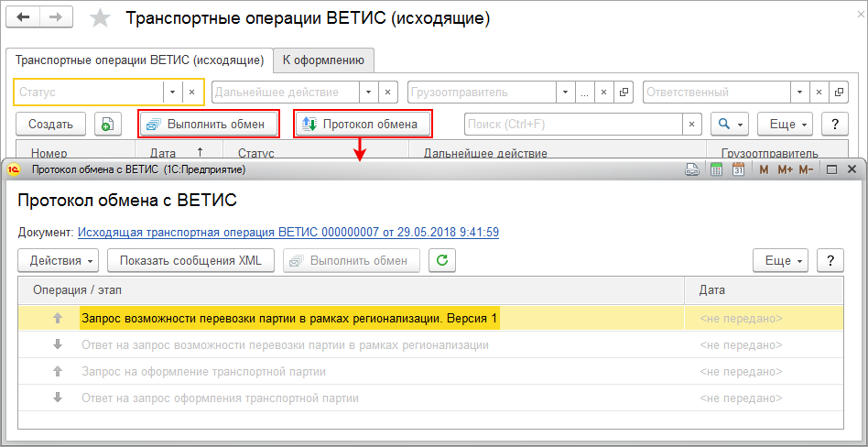Click the greyed Выполнить обмен in the protocol window
Image resolution: width=868 pixels, height=447 pixels.
352,260
